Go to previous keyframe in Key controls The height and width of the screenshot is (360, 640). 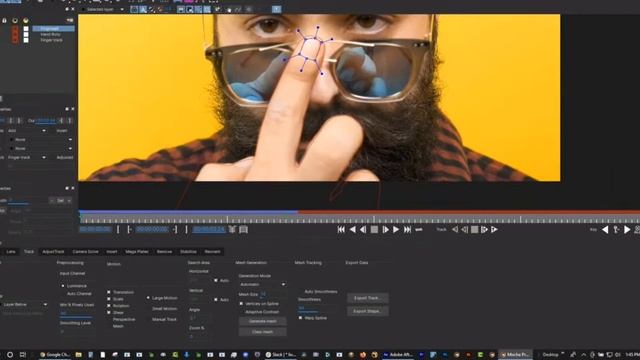tap(605, 230)
